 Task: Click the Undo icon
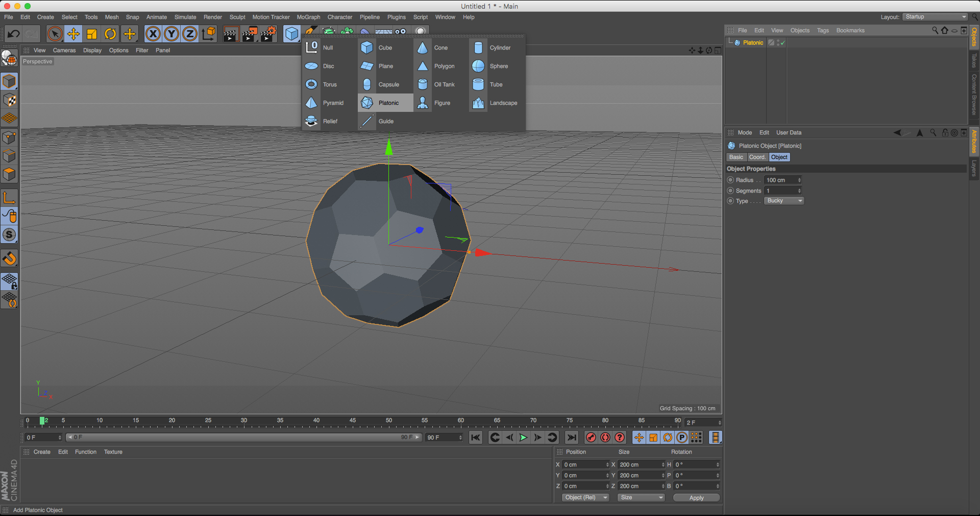(x=14, y=34)
